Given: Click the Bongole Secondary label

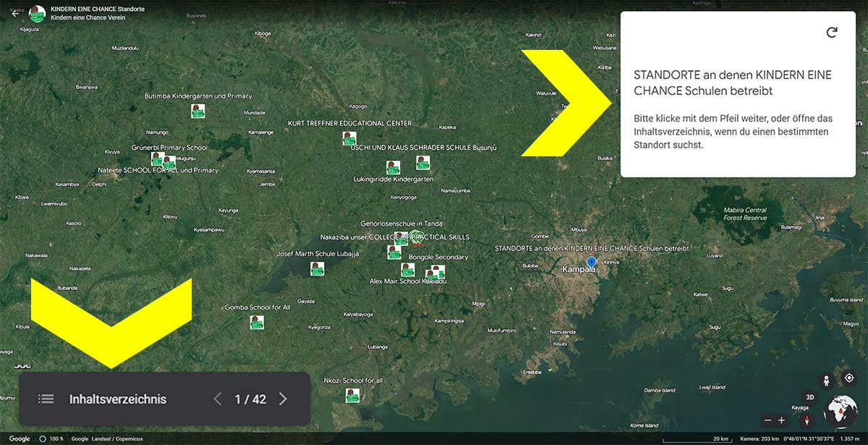Looking at the screenshot, I should pos(438,258).
